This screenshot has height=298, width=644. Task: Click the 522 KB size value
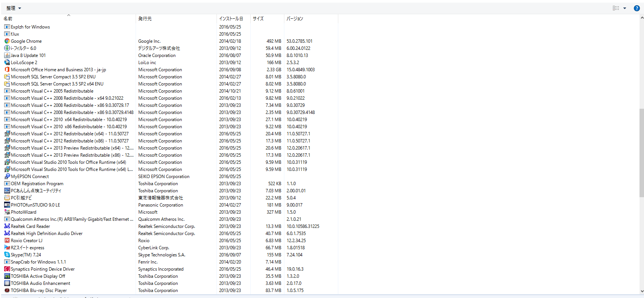pos(275,184)
